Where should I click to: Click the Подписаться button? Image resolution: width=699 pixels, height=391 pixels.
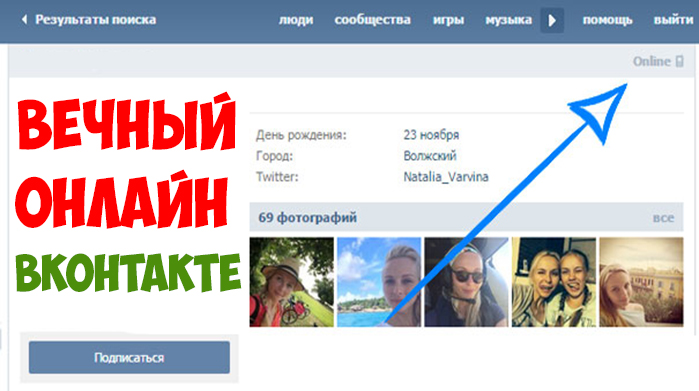[x=129, y=358]
